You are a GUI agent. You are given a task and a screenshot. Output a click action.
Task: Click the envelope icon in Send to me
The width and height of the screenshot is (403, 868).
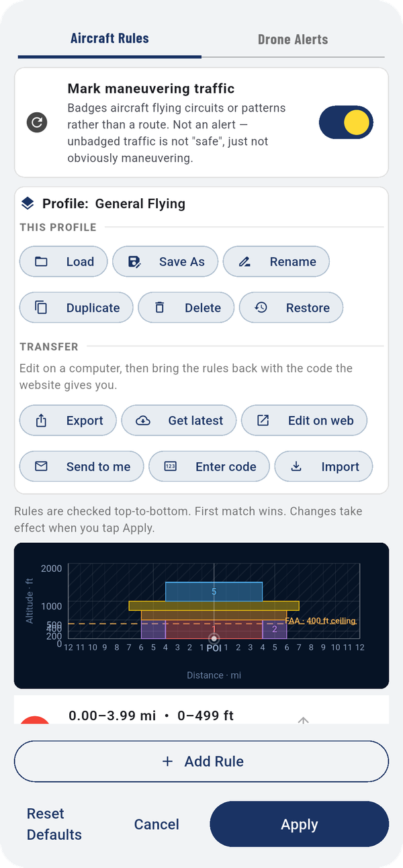[41, 466]
